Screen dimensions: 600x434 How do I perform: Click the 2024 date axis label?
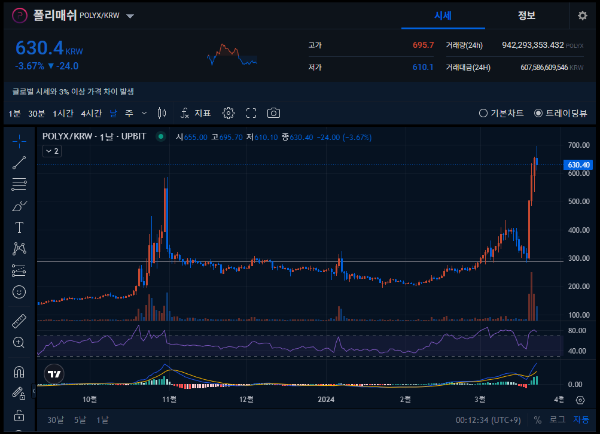pos(326,400)
